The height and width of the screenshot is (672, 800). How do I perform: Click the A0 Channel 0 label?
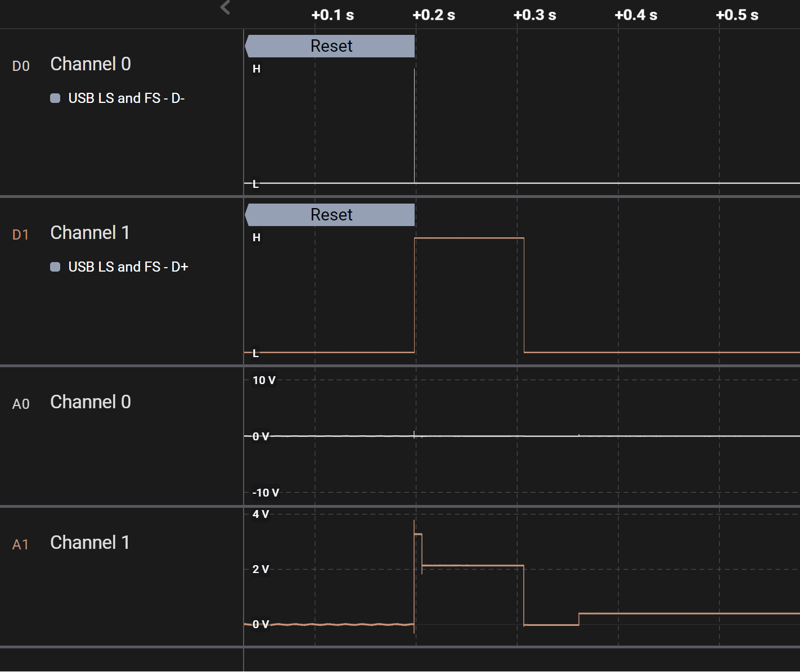(91, 402)
